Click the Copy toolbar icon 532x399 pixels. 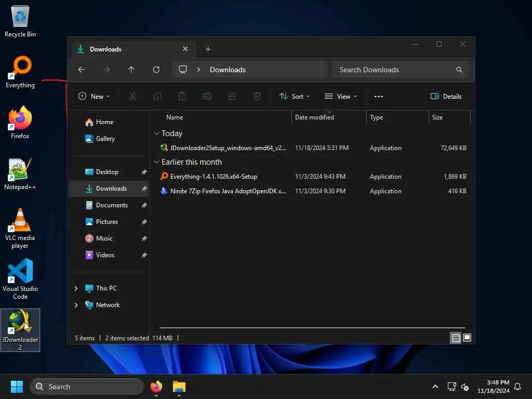(x=157, y=96)
